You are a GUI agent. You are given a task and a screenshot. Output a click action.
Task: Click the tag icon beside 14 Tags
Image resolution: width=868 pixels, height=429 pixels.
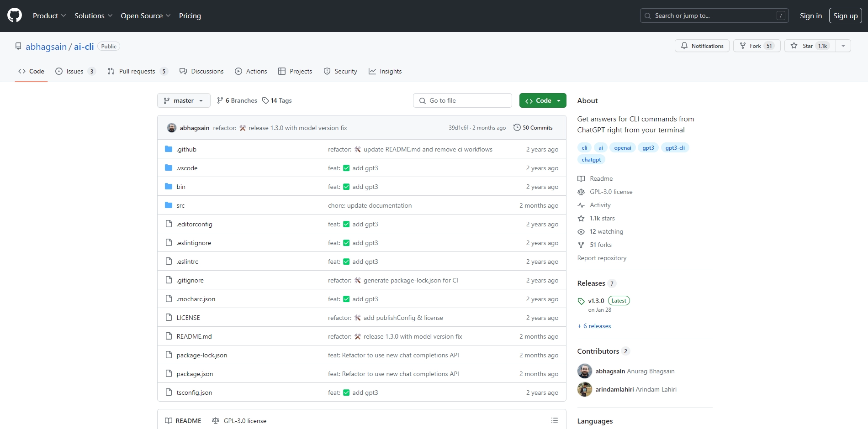265,100
